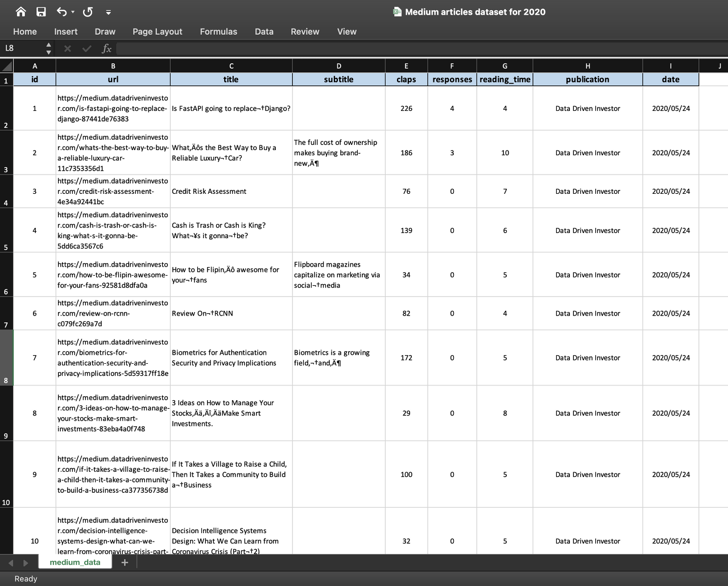The height and width of the screenshot is (586, 728).
Task: Select row 8 header
Action: [6, 358]
